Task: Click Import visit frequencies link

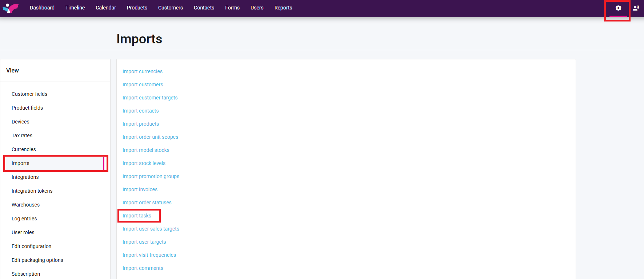Action: pyautogui.click(x=149, y=255)
